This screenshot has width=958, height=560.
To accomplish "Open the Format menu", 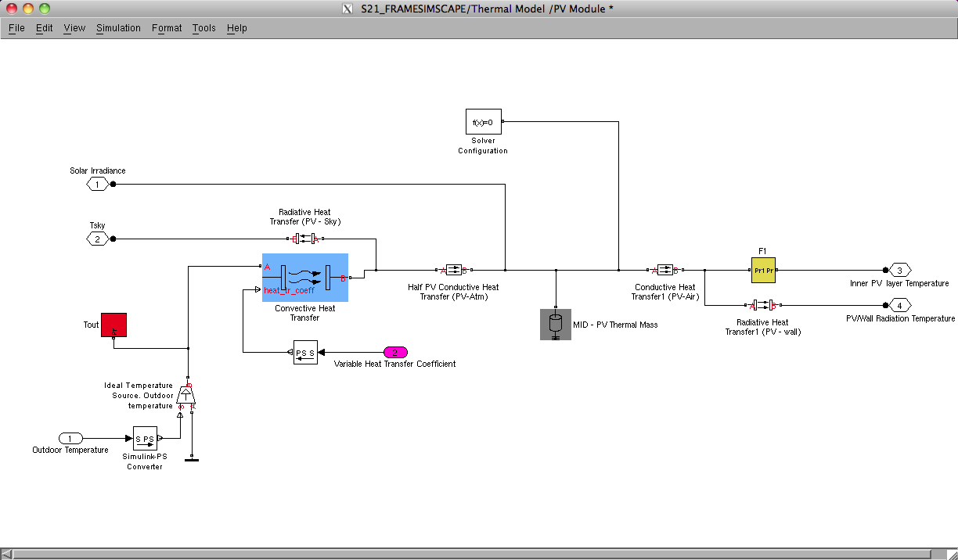I will [167, 28].
